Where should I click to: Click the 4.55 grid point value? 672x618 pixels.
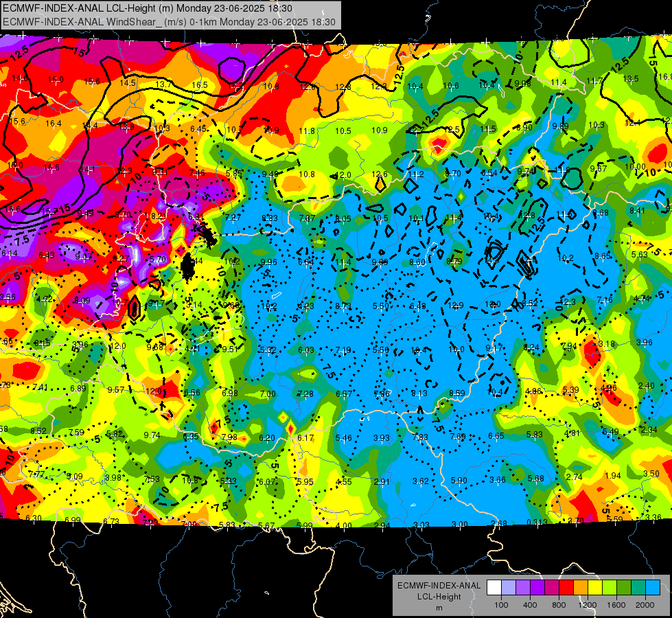344,481
